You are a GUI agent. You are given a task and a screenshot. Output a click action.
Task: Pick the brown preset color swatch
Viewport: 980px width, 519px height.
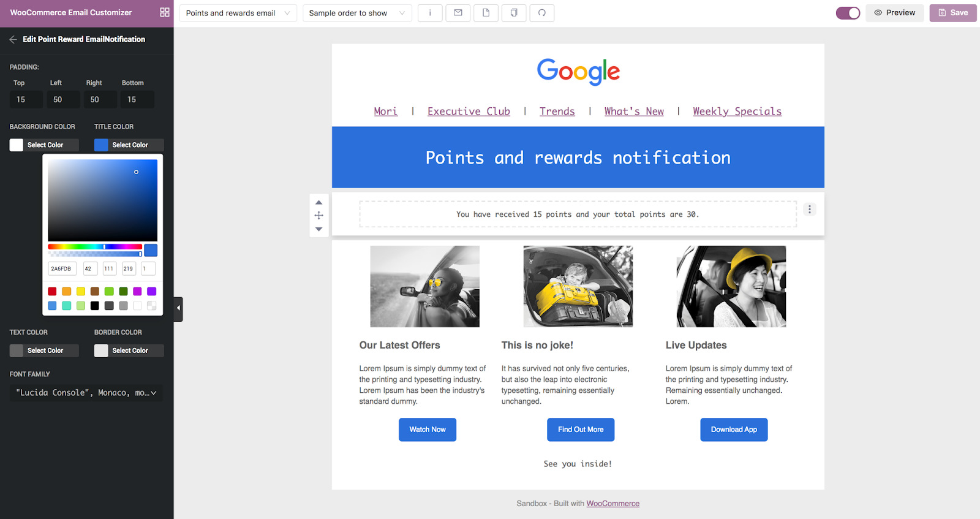pos(95,292)
